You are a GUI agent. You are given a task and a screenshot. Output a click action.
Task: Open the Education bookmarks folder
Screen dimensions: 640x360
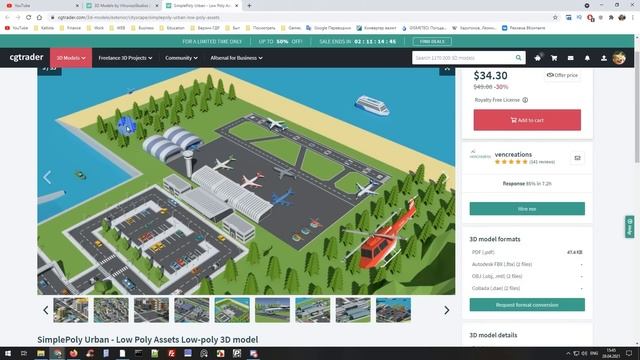[172, 28]
